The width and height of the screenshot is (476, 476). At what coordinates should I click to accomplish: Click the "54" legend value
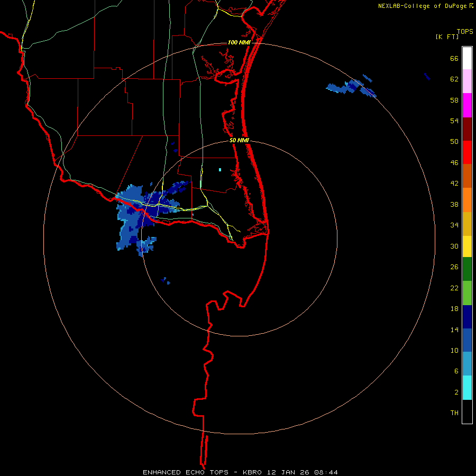pyautogui.click(x=454, y=121)
